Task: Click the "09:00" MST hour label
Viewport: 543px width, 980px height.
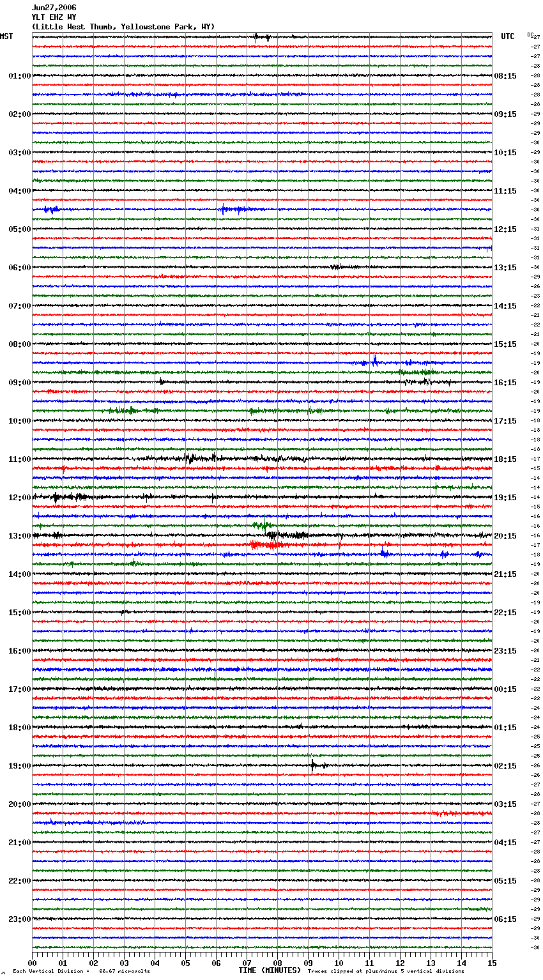Action: (20, 383)
